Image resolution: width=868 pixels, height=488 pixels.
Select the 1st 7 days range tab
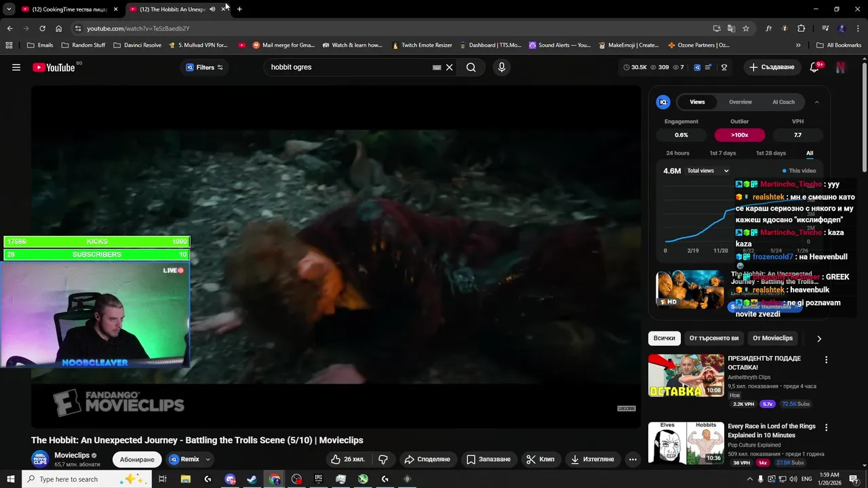723,153
